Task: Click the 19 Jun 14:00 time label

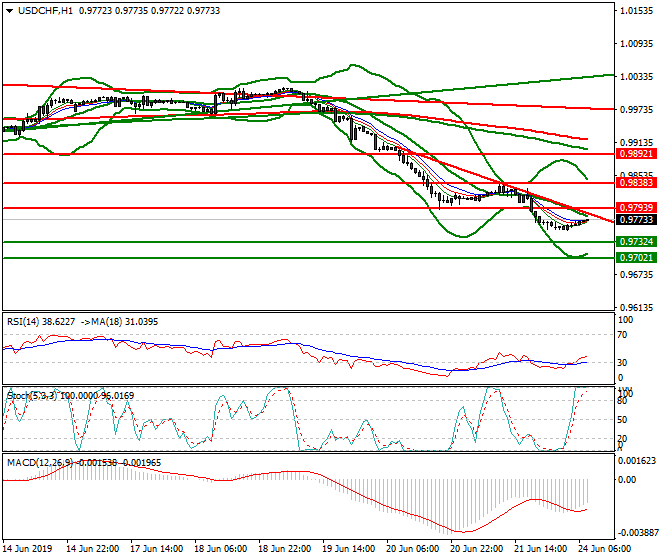Action: 349,549
